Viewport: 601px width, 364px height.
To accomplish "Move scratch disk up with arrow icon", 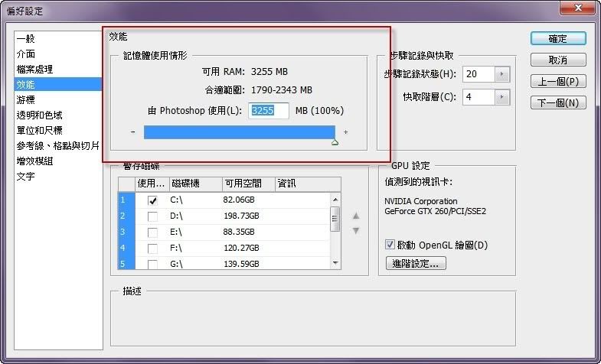I will tap(355, 216).
